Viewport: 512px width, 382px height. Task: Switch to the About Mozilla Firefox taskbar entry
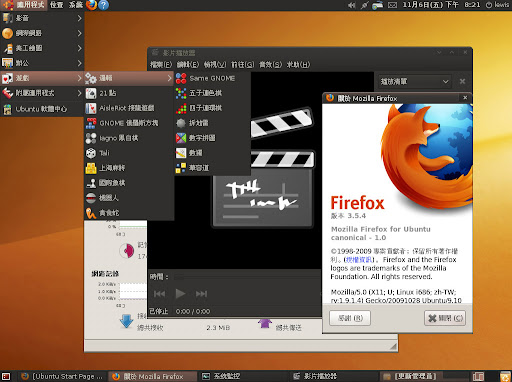point(153,376)
